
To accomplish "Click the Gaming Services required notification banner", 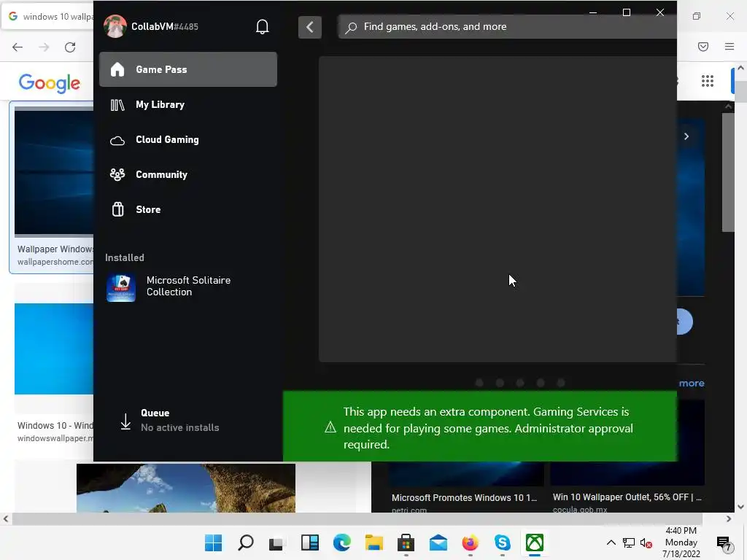I will [480, 426].
